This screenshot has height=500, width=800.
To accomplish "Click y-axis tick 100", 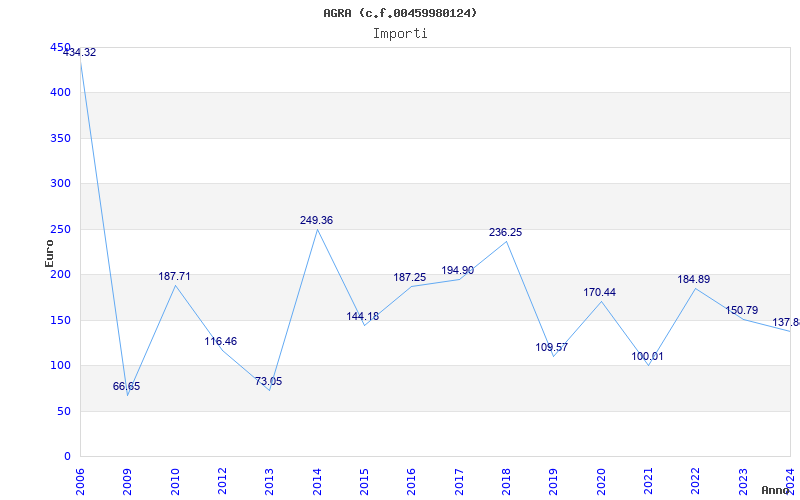I will click(x=60, y=366).
